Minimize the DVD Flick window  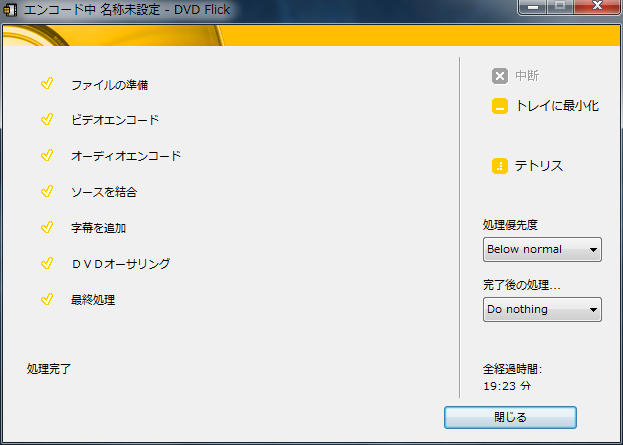click(532, 7)
